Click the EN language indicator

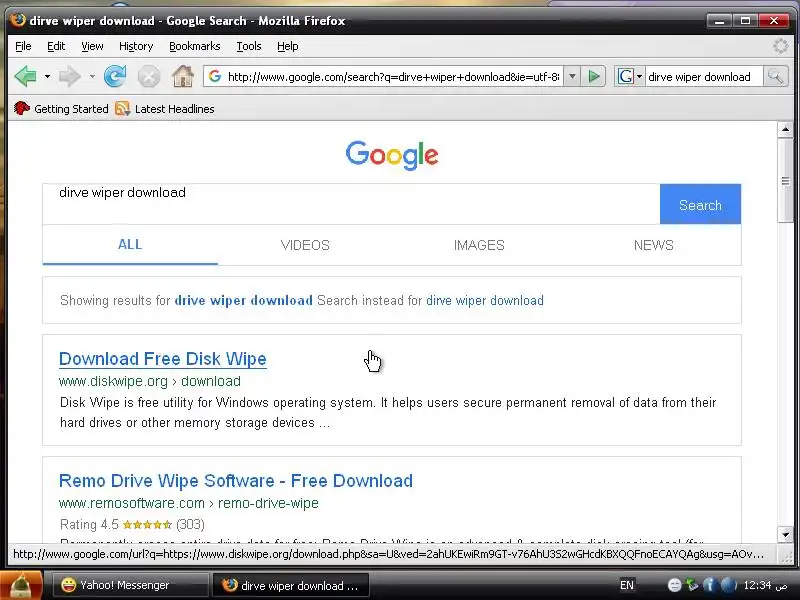click(x=627, y=585)
